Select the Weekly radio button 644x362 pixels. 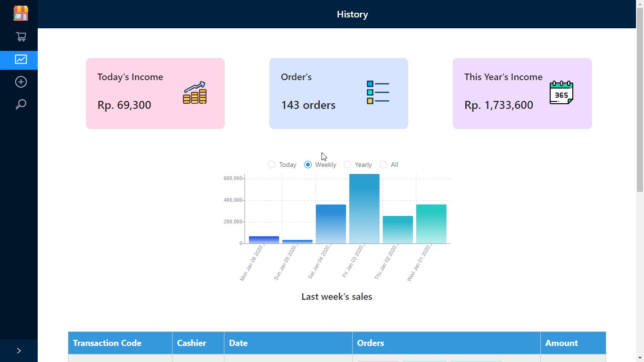pyautogui.click(x=307, y=165)
